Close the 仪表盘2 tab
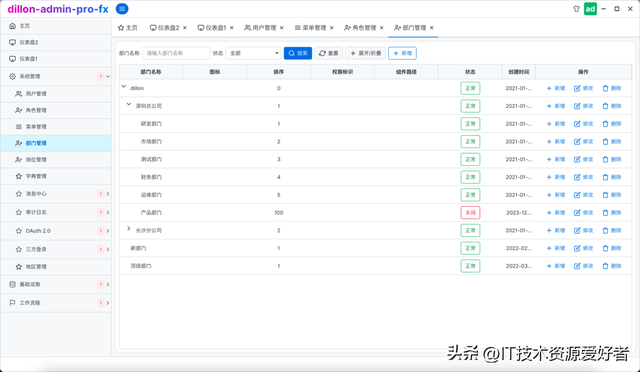The image size is (640, 372). coord(185,28)
